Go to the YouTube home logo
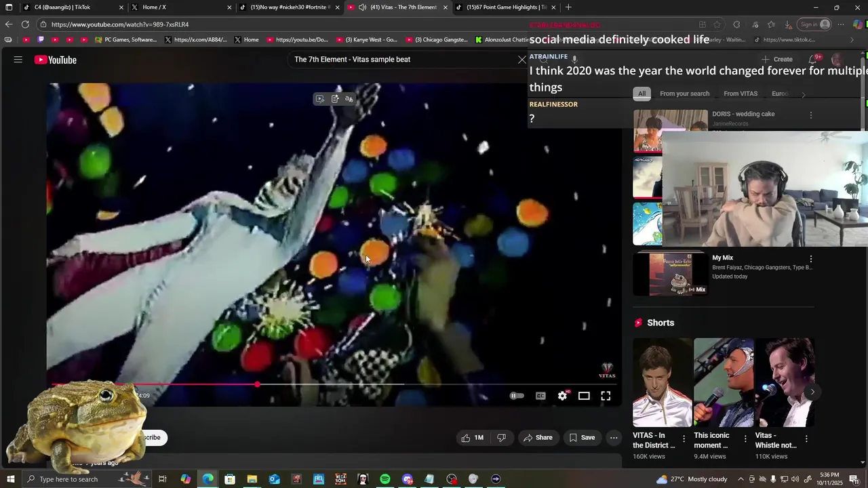Image resolution: width=868 pixels, height=488 pixels. click(x=56, y=60)
